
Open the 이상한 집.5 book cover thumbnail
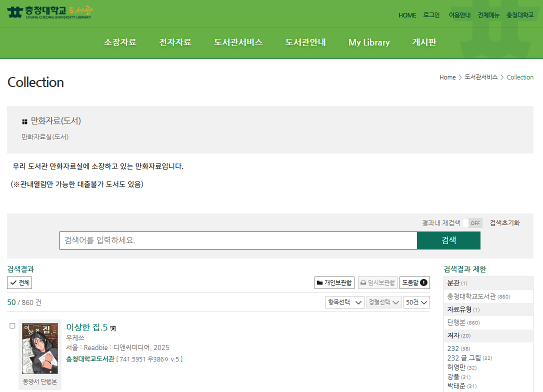(40, 348)
